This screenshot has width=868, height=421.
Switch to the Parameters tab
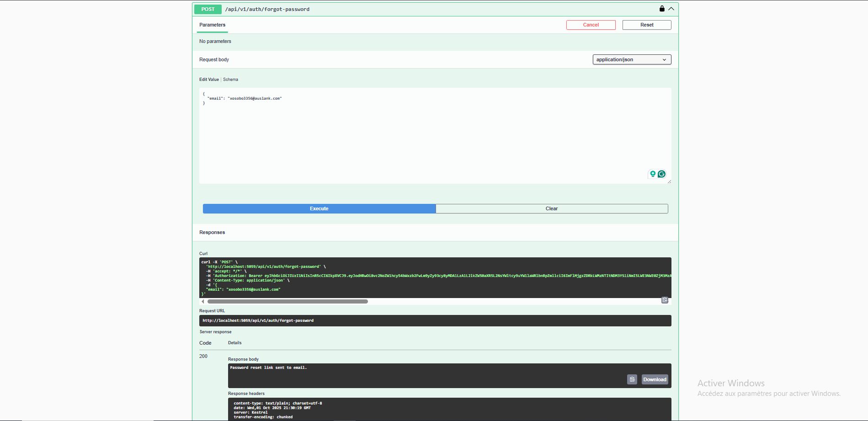point(212,25)
